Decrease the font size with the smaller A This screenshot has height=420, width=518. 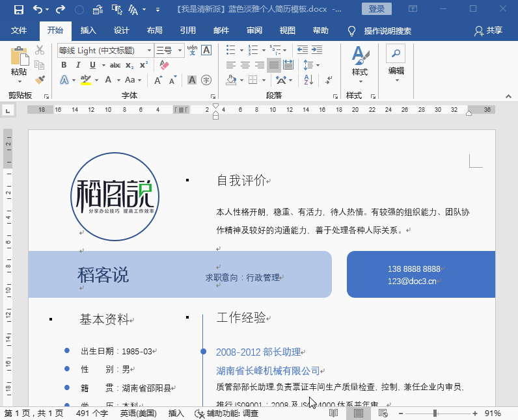click(173, 80)
